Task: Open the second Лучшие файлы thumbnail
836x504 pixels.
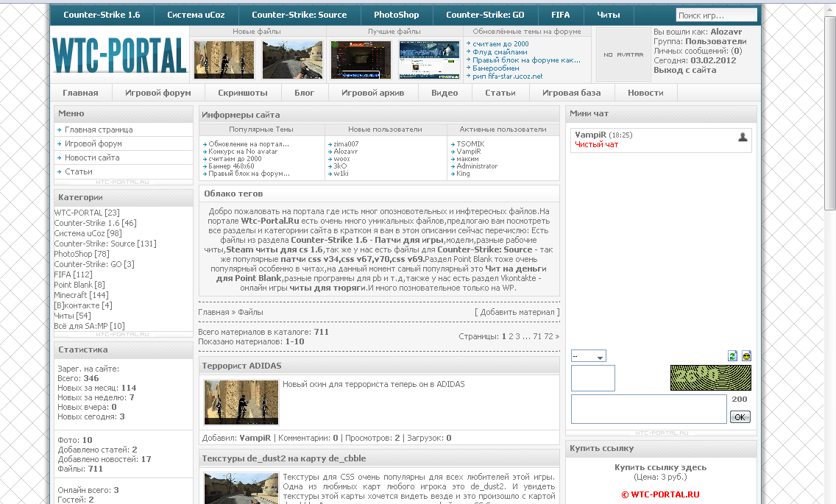Action: 429,60
